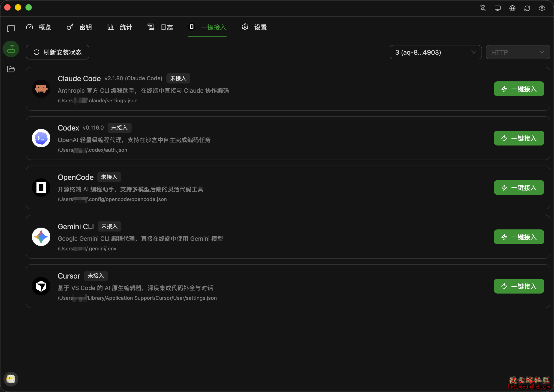The width and height of the screenshot is (554, 392).
Task: Click version text v2.1.80 (Claude Code)
Action: pos(133,78)
